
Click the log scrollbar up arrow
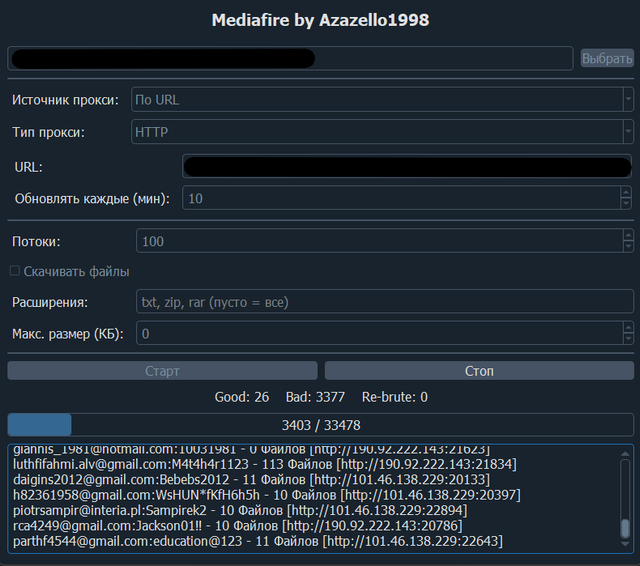point(625,453)
